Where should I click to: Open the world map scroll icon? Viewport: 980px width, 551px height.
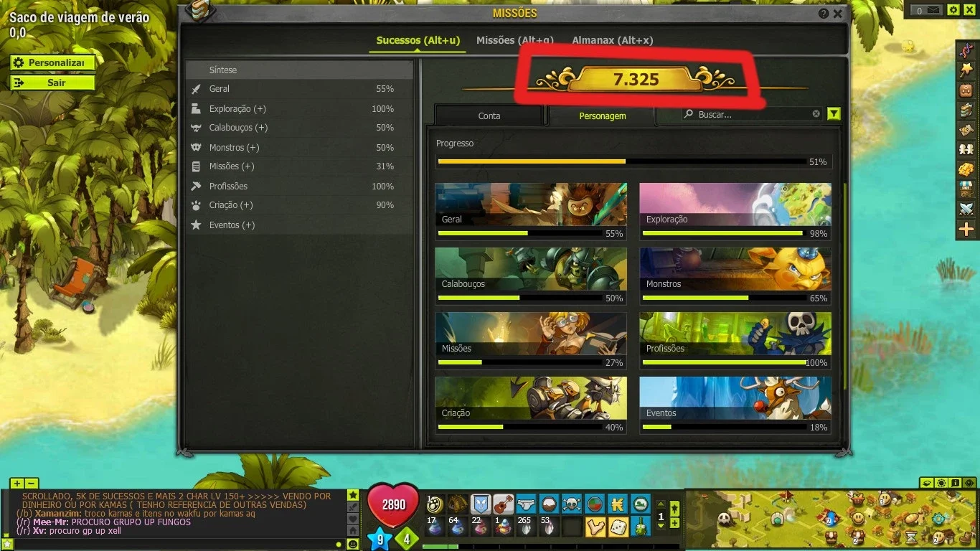click(x=966, y=130)
